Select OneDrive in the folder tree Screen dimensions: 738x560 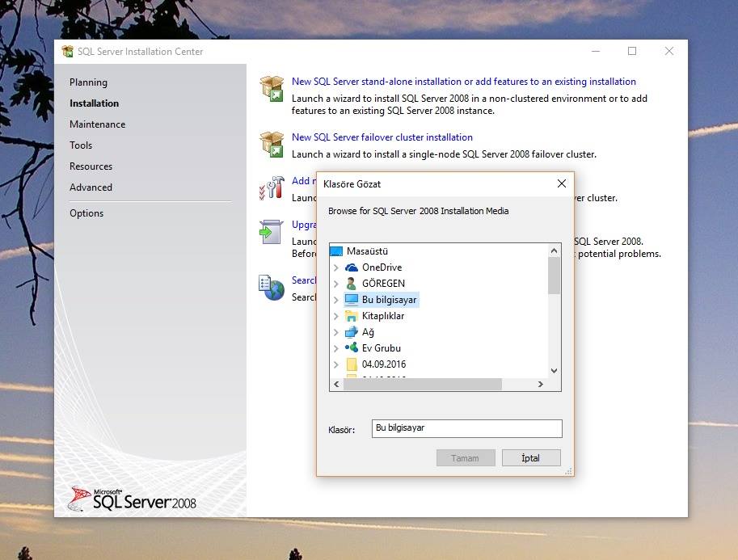(382, 267)
